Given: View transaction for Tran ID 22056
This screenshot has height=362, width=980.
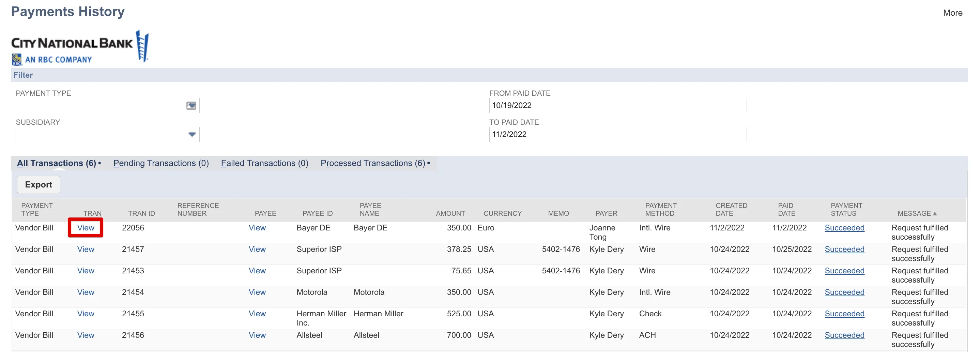Looking at the screenshot, I should tap(86, 228).
